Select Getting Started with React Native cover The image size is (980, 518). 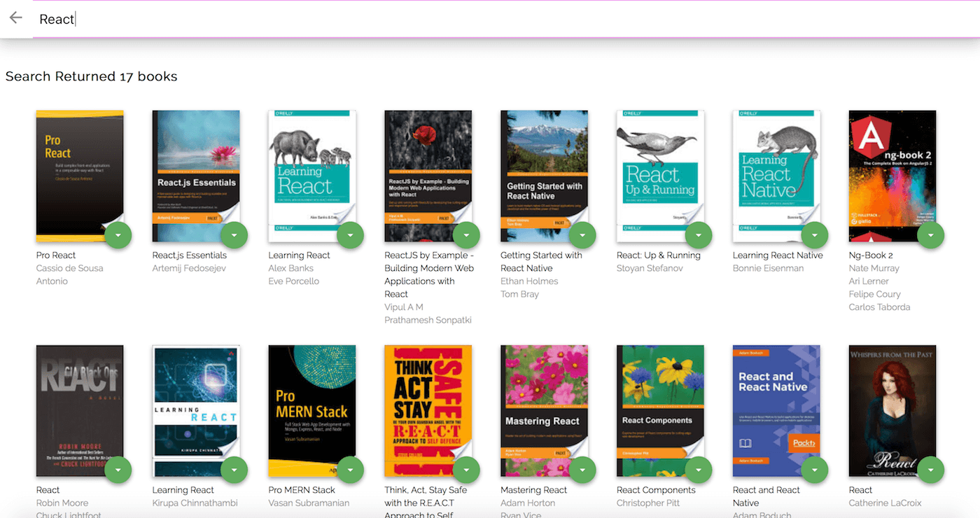pyautogui.click(x=545, y=176)
